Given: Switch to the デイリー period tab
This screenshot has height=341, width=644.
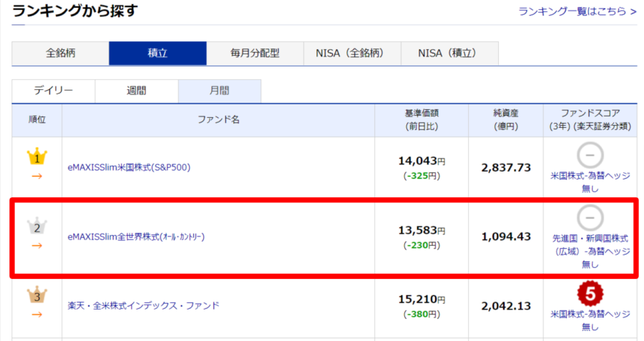Looking at the screenshot, I should (x=54, y=91).
